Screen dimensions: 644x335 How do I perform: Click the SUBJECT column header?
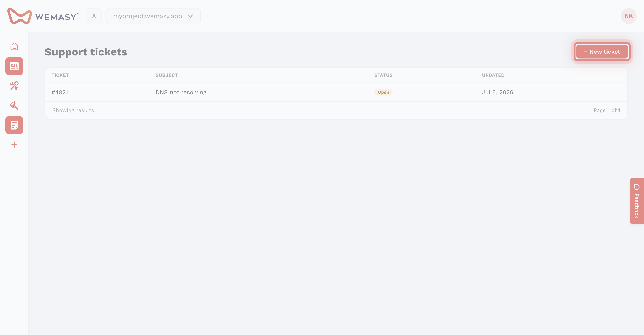click(x=167, y=75)
